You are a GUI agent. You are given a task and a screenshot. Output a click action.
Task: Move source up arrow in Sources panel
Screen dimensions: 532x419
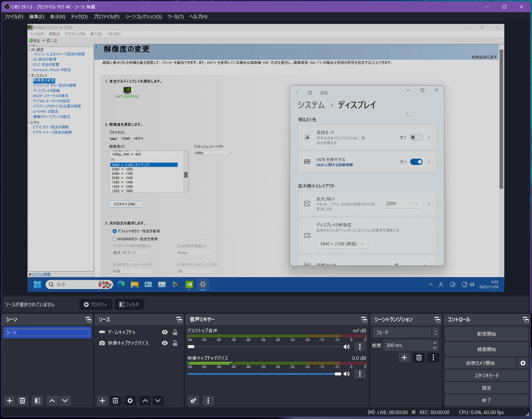[x=145, y=401]
